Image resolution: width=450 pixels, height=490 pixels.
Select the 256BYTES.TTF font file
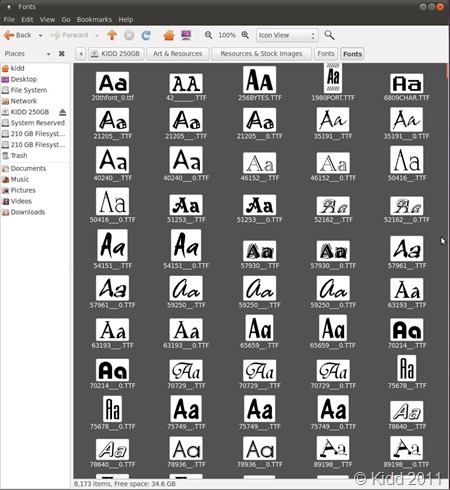(260, 84)
